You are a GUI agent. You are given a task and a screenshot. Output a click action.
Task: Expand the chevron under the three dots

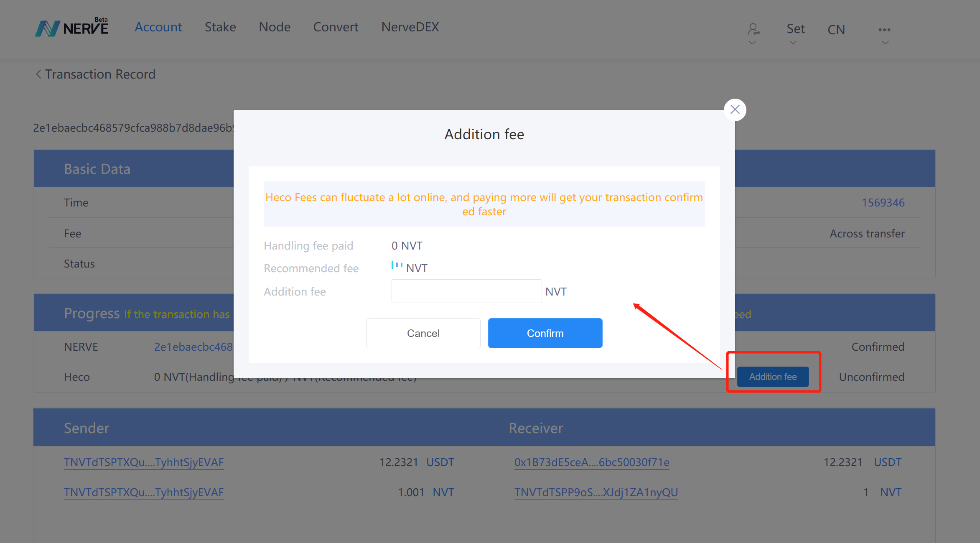[885, 43]
